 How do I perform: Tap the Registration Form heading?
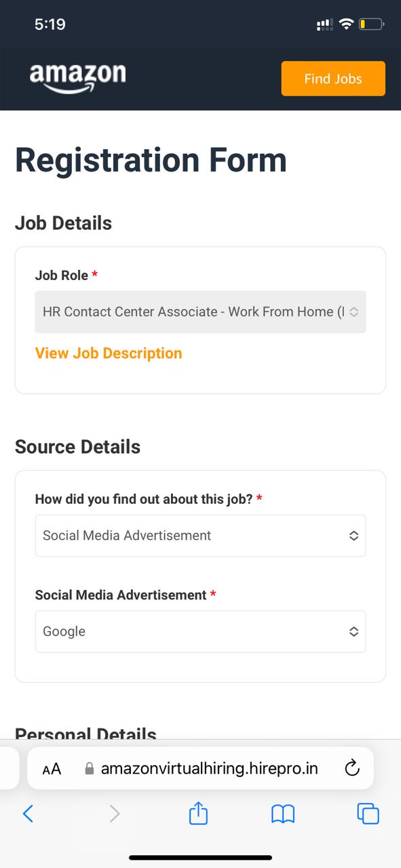click(151, 160)
